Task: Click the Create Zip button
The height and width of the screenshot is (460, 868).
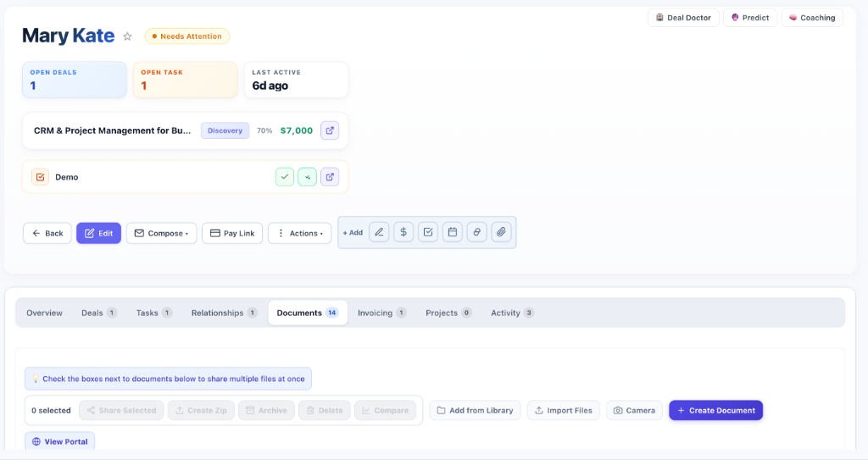Action: tap(202, 411)
